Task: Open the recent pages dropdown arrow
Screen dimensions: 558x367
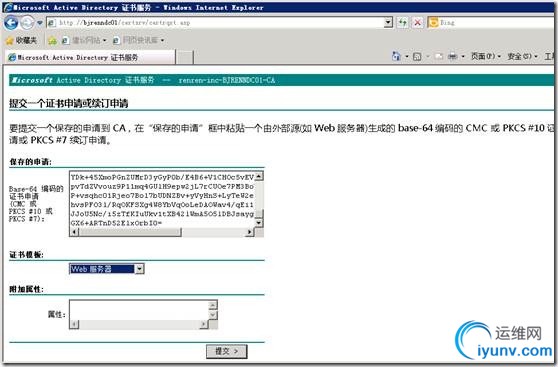Action: [40, 23]
